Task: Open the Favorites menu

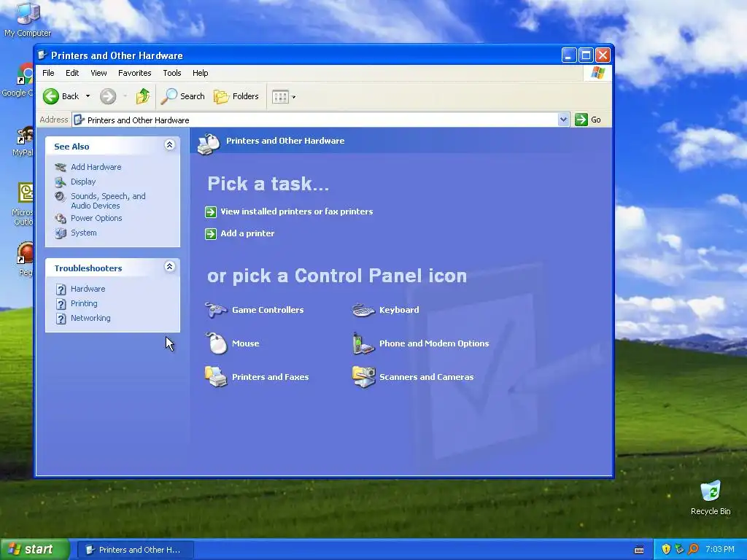Action: click(x=135, y=73)
